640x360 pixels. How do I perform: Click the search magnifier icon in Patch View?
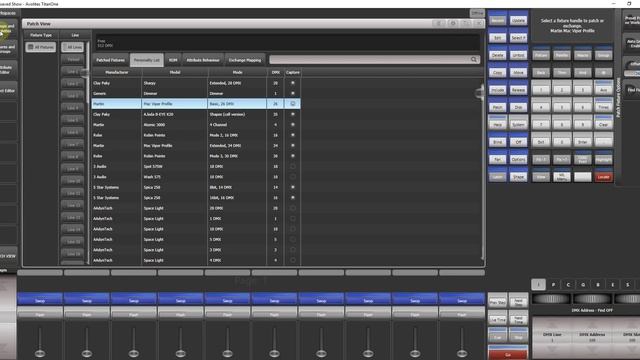coord(473,60)
